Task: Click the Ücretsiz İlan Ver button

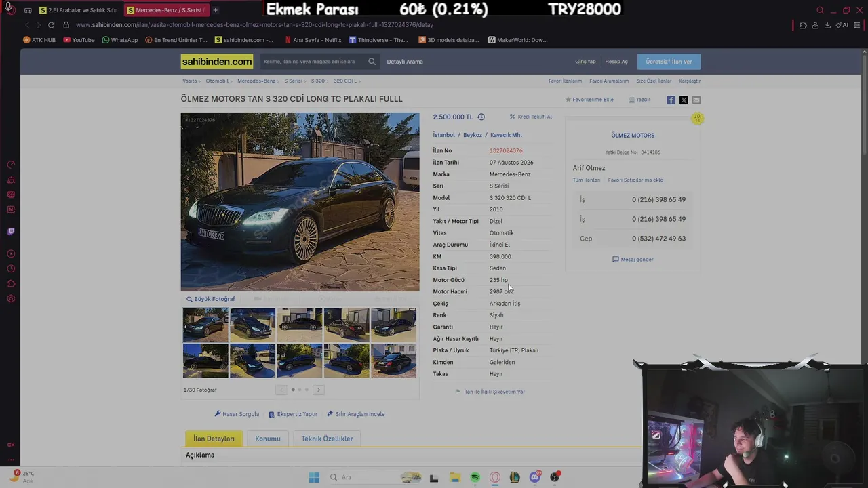Action: (669, 62)
